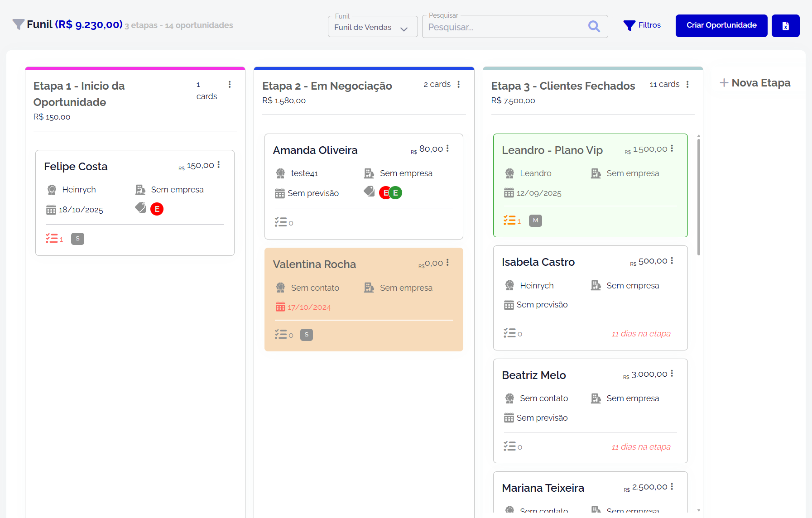This screenshot has height=518, width=812.
Task: Click the Criar Oportunidade button
Action: 721,26
